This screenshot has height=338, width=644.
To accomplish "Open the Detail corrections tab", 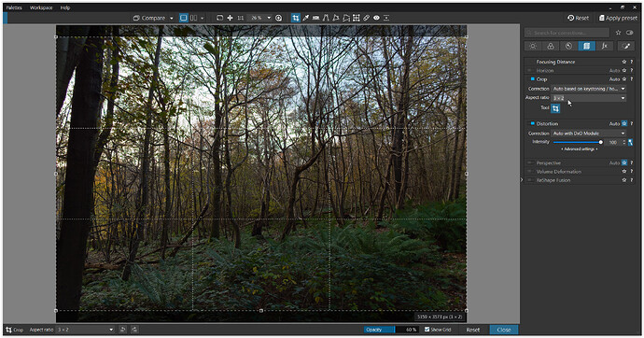I will pyautogui.click(x=568, y=46).
